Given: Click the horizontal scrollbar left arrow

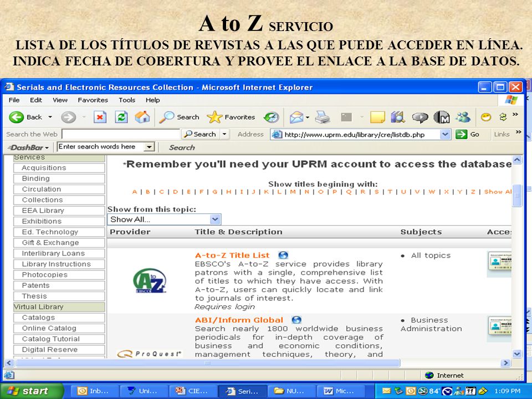Looking at the screenshot, I should 9,363.
